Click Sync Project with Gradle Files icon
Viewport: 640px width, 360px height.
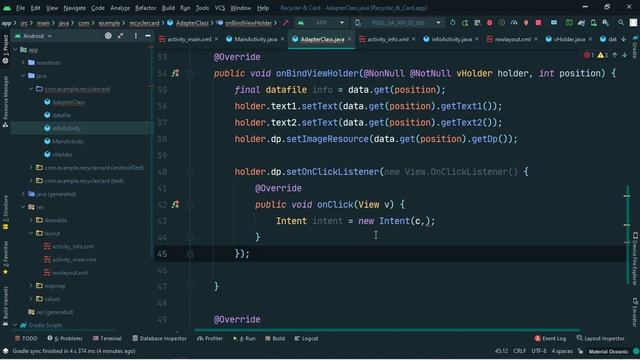click(x=581, y=23)
